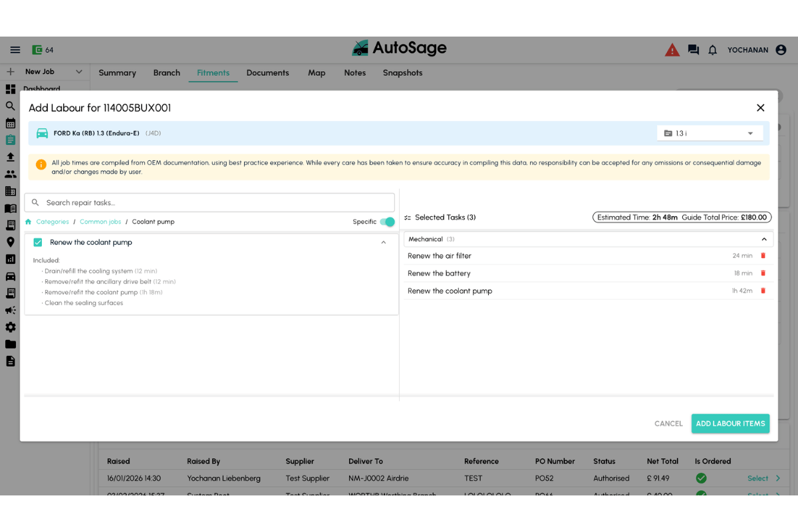Cancel the Add Labour dialog

click(668, 424)
